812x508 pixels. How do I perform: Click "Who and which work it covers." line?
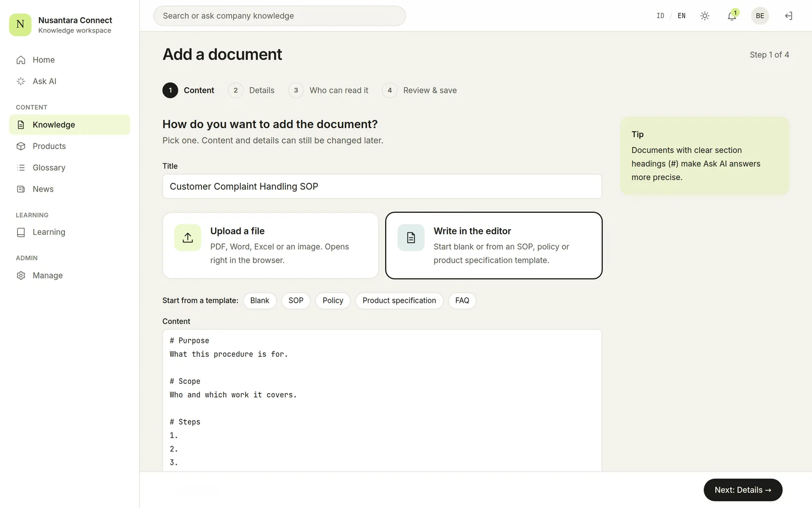pos(233,395)
